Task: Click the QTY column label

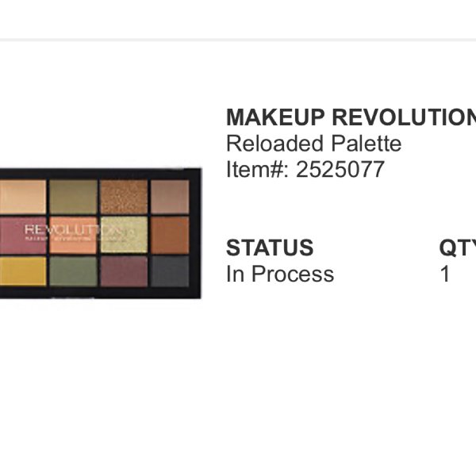Action: point(458,248)
